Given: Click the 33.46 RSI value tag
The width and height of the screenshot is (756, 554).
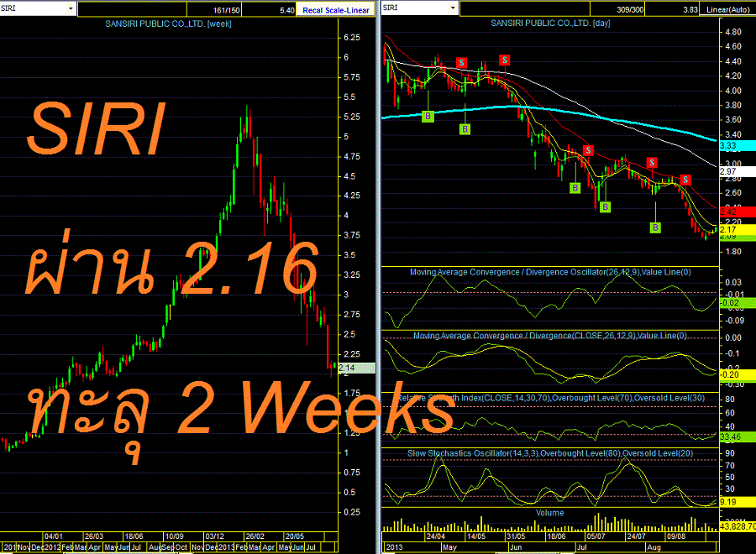Looking at the screenshot, I should pos(738,437).
